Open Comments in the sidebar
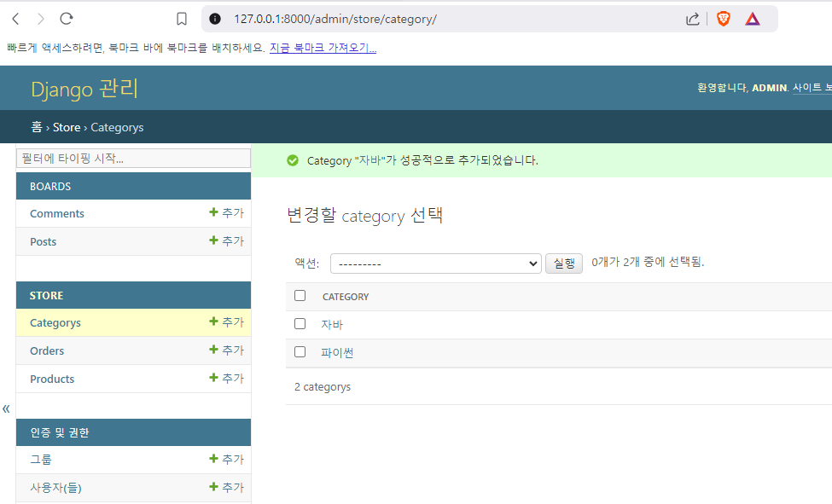 click(57, 214)
